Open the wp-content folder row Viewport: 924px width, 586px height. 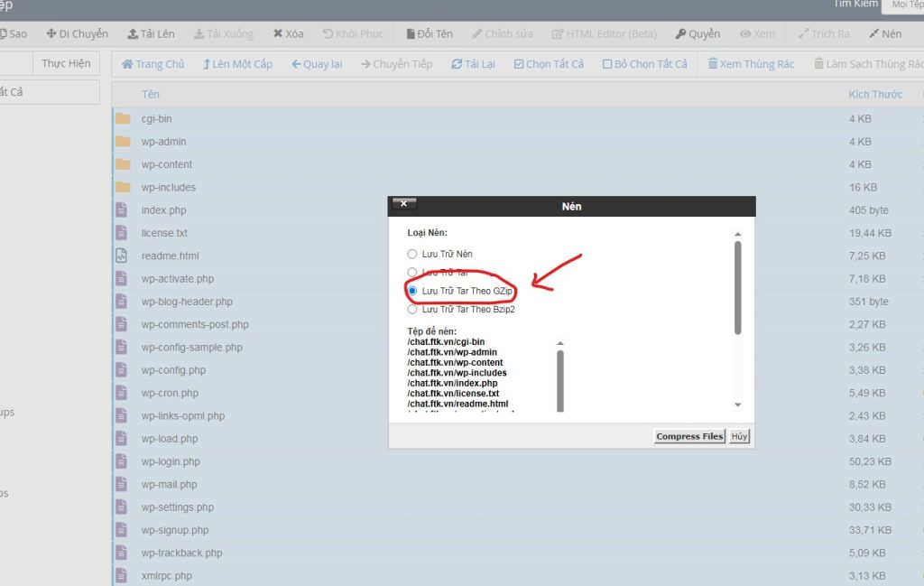click(x=167, y=164)
